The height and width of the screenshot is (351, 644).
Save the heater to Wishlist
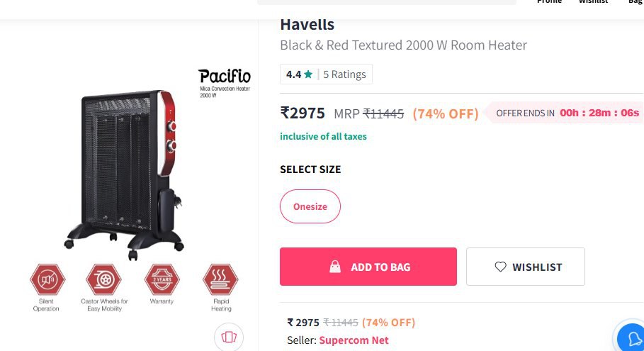coord(525,267)
